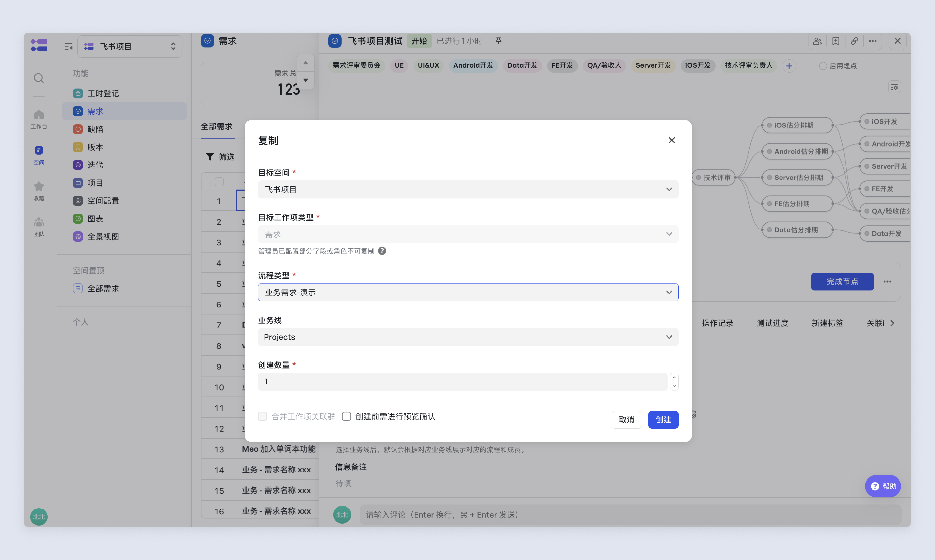Image resolution: width=935 pixels, height=560 pixels.
Task: Click the comment input box
Action: pos(630,515)
